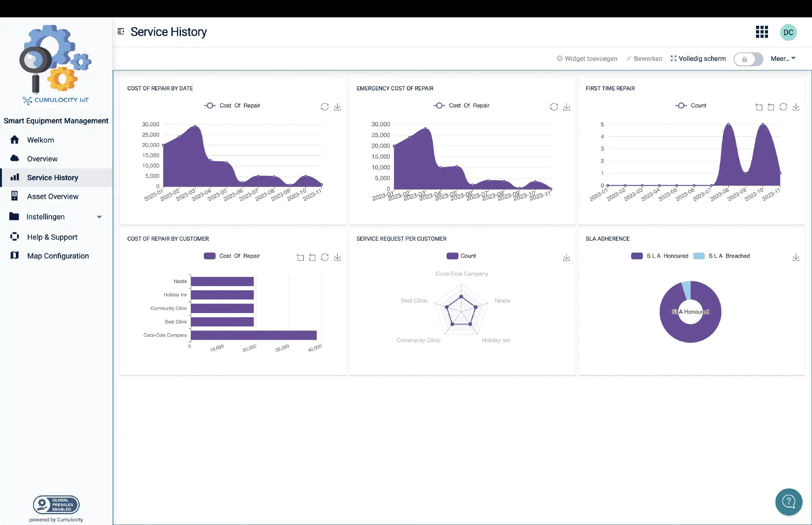
Task: Open the Meer dropdown menu
Action: pos(783,59)
